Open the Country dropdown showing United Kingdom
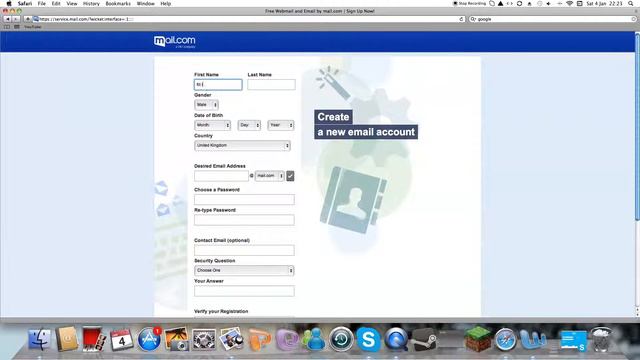Viewport: 640px width, 360px height. click(242, 146)
